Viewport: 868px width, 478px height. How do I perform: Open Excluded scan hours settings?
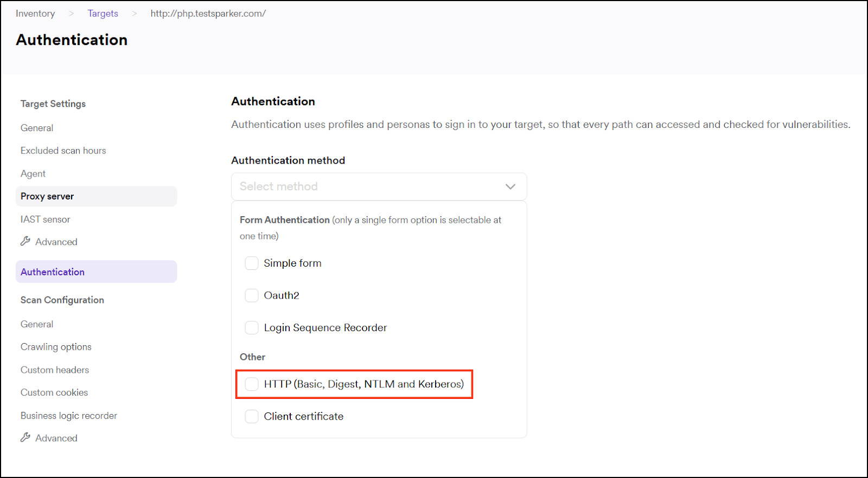click(63, 150)
